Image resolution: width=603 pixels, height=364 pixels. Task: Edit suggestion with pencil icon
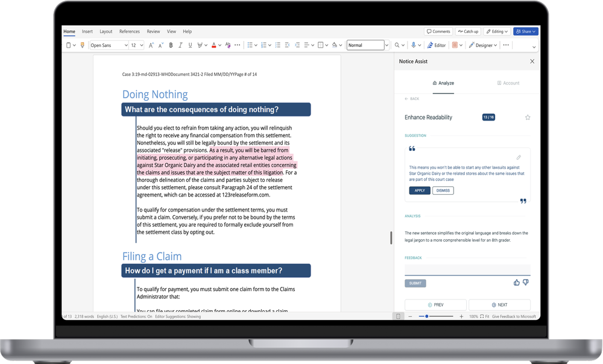[519, 157]
